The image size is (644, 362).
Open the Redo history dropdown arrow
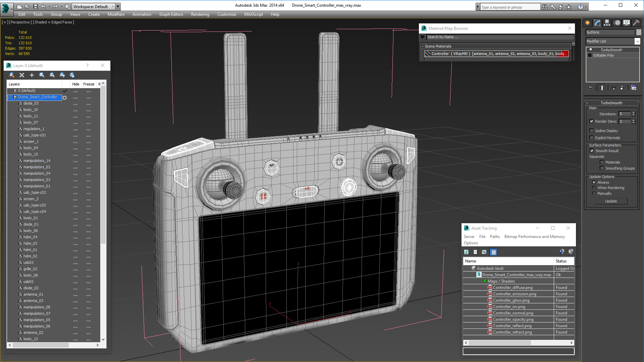coord(61,6)
